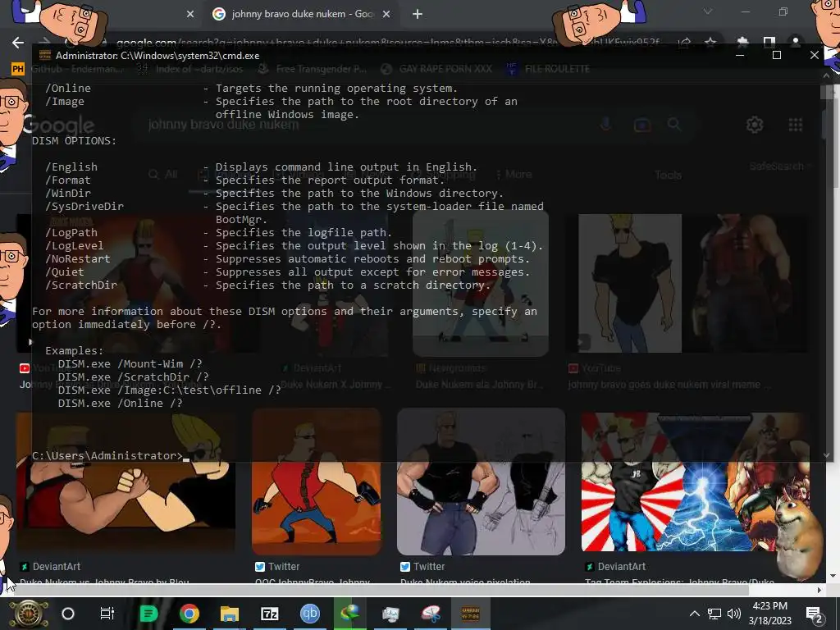The width and height of the screenshot is (840, 630).
Task: Click Chrome vertical scrollbar down arrow
Action: tap(833, 576)
